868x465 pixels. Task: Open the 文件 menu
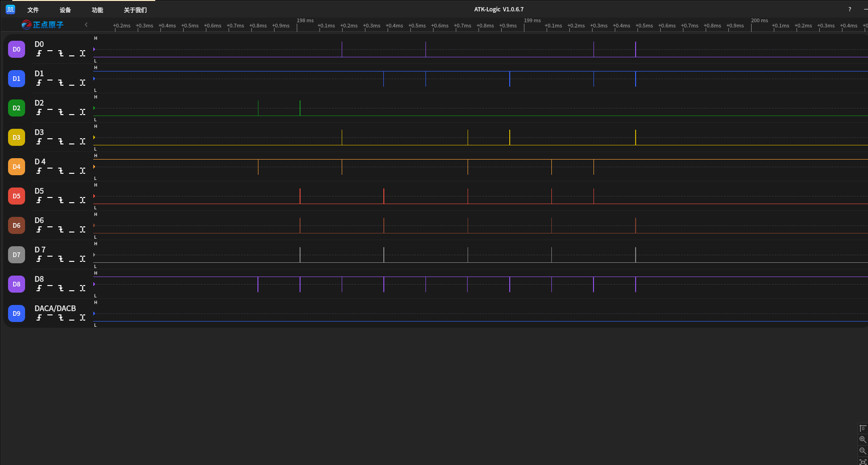click(x=33, y=10)
